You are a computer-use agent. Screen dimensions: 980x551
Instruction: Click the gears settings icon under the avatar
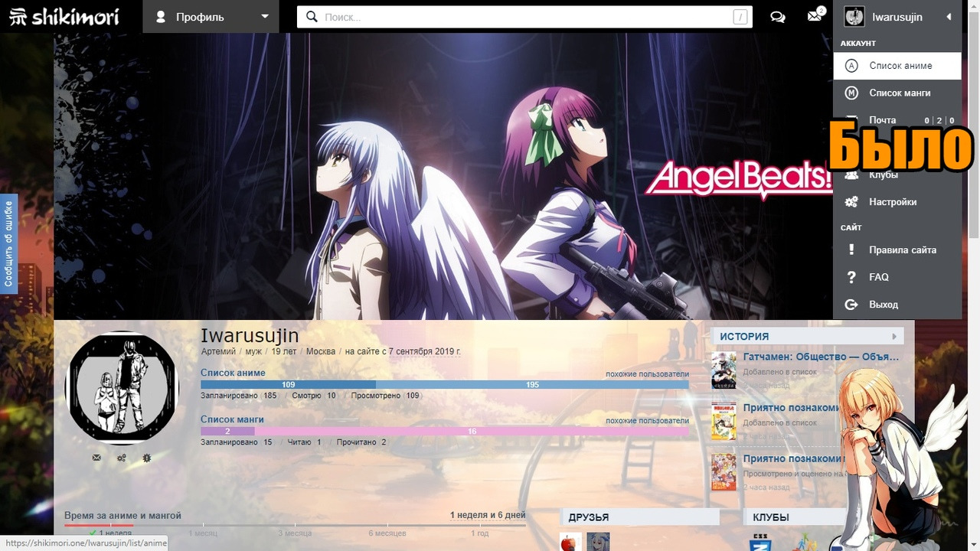click(x=122, y=458)
